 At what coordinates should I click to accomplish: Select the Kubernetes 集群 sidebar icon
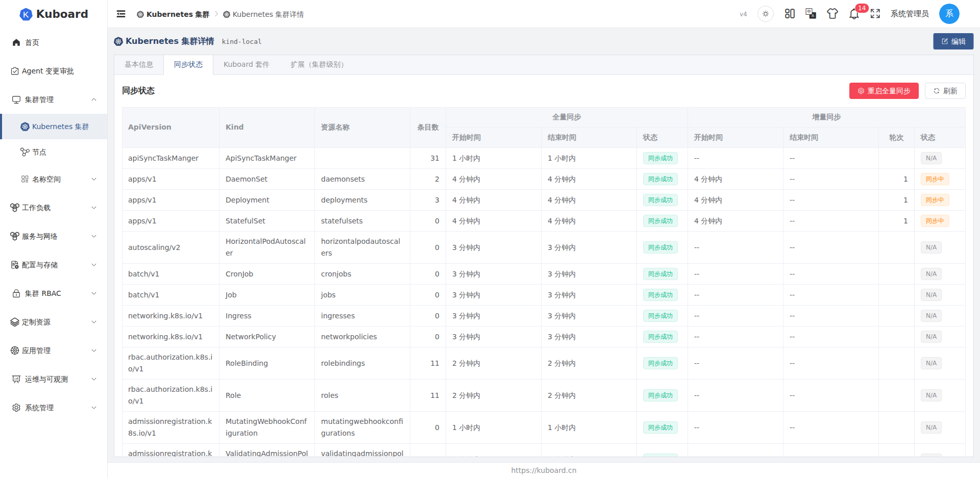click(25, 127)
